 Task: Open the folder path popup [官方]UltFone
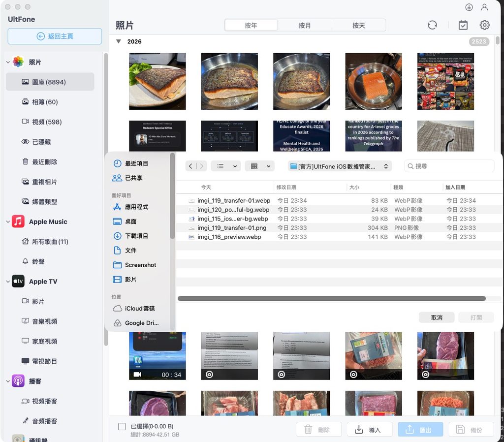[x=340, y=166]
